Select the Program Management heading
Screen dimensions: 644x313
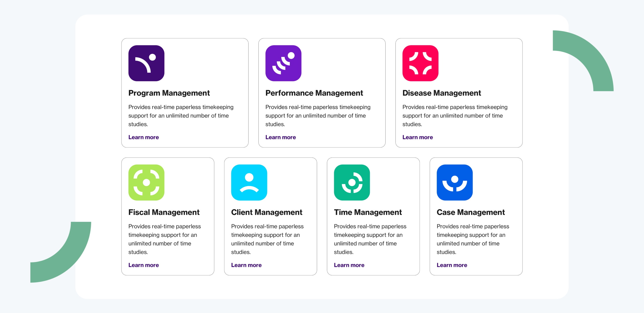pos(169,93)
